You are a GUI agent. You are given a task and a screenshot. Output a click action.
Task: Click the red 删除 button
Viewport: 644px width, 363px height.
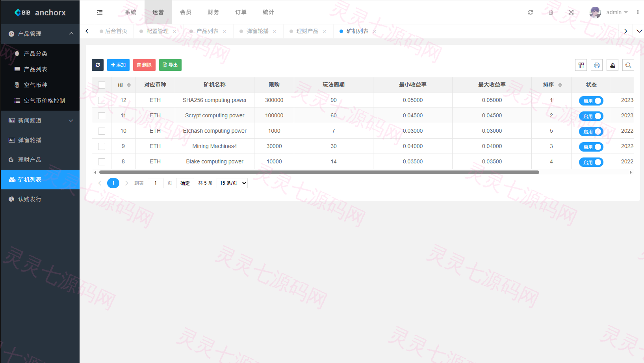tap(144, 65)
